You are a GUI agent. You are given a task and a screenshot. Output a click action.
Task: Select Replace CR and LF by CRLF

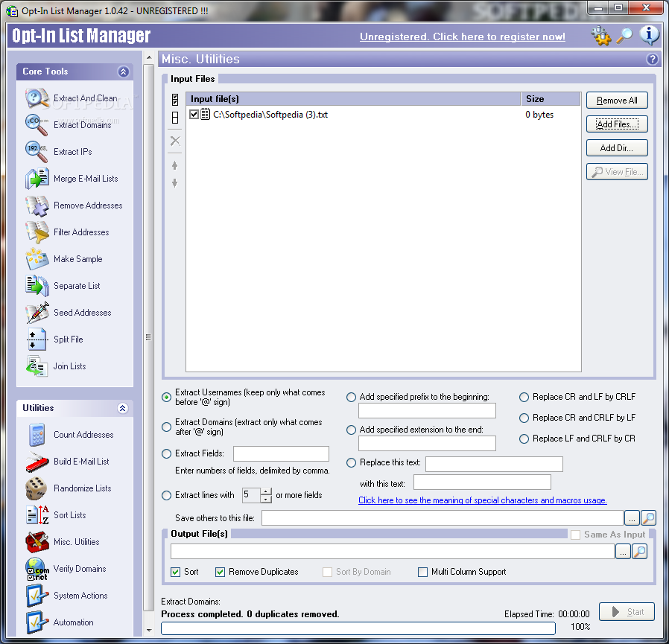pyautogui.click(x=524, y=397)
